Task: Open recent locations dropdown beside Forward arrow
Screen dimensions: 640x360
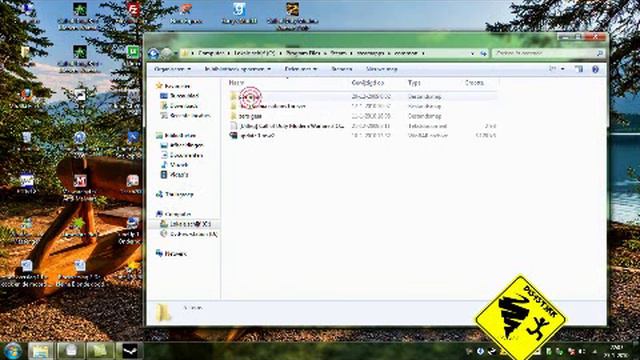Action: [x=176, y=53]
